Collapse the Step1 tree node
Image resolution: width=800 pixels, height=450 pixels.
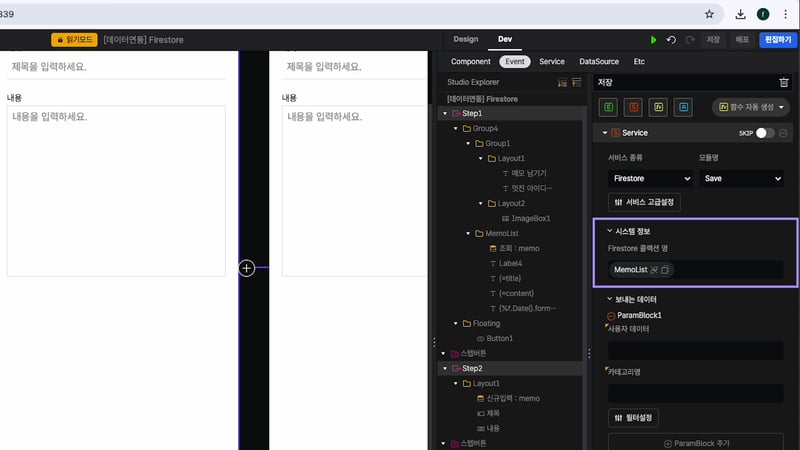click(x=445, y=114)
